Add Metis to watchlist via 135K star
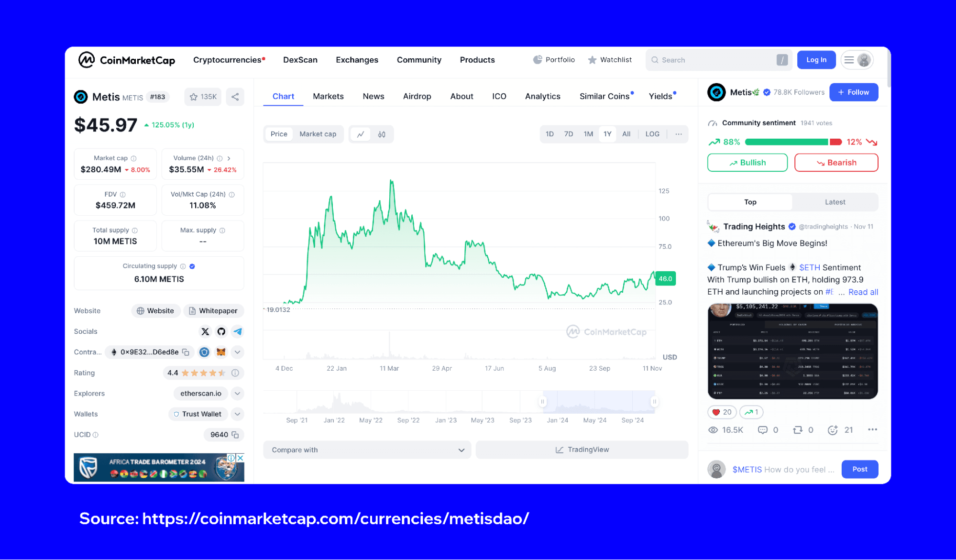 pos(203,97)
